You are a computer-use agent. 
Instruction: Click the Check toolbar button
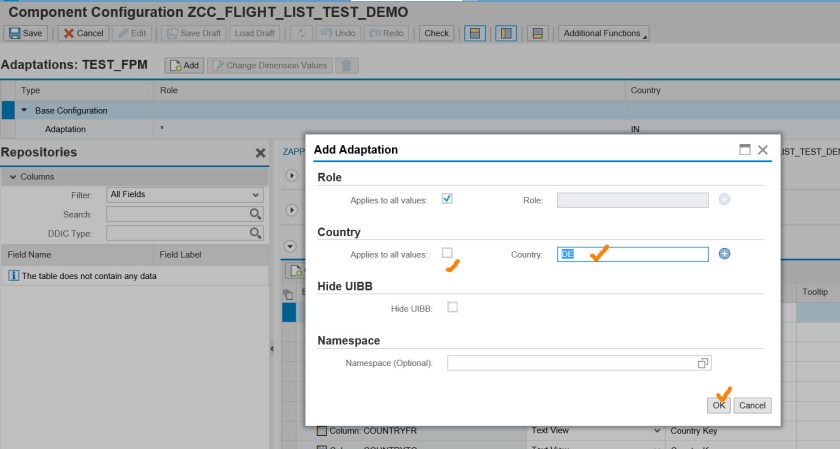click(436, 33)
